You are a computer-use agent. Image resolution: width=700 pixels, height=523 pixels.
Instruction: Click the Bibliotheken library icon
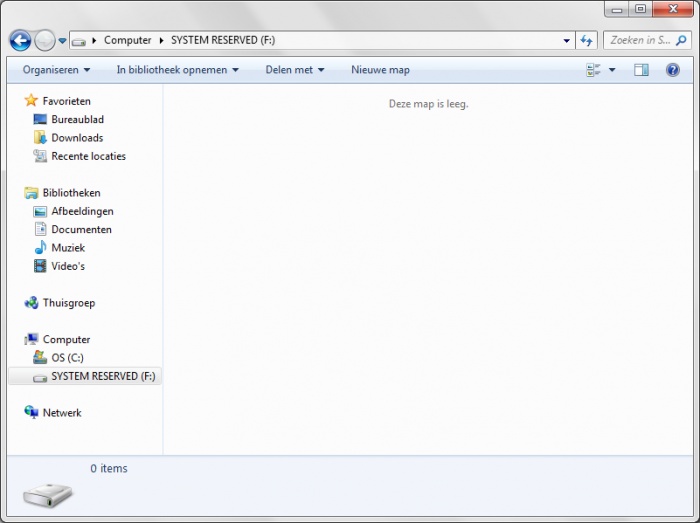click(31, 193)
